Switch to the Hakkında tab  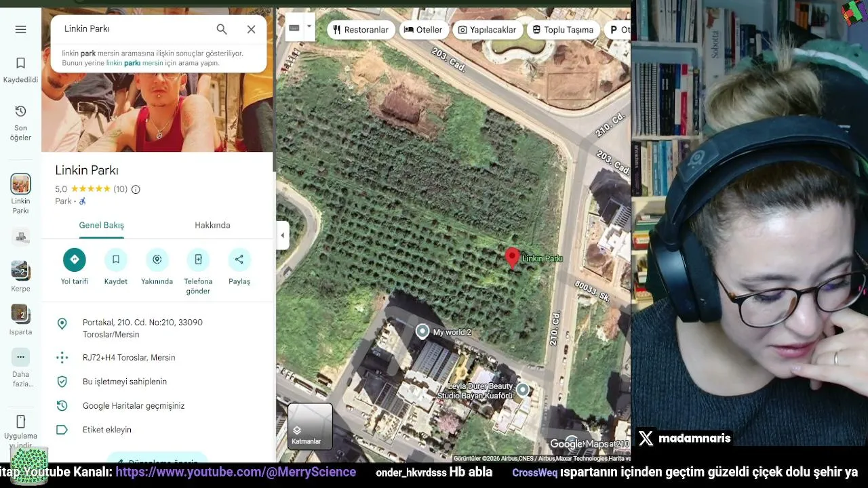[212, 225]
